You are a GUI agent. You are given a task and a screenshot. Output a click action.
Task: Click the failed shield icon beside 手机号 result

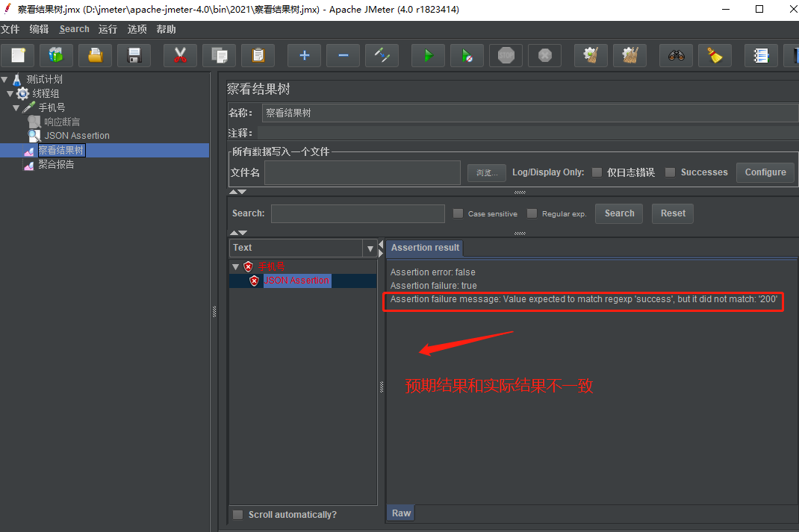click(248, 266)
